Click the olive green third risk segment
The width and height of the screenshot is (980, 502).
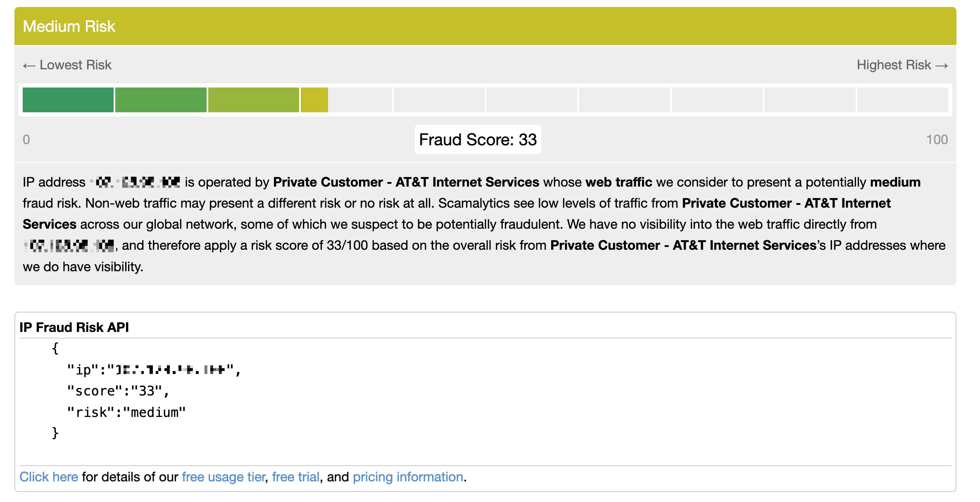tap(253, 100)
